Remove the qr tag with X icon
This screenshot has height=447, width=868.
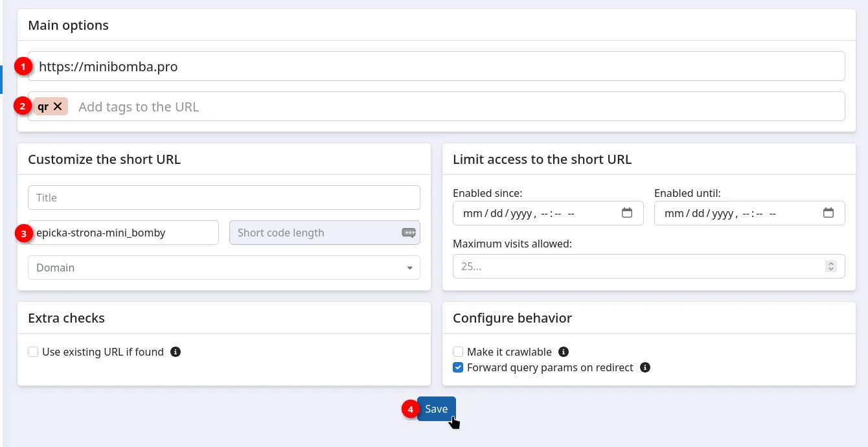point(58,107)
